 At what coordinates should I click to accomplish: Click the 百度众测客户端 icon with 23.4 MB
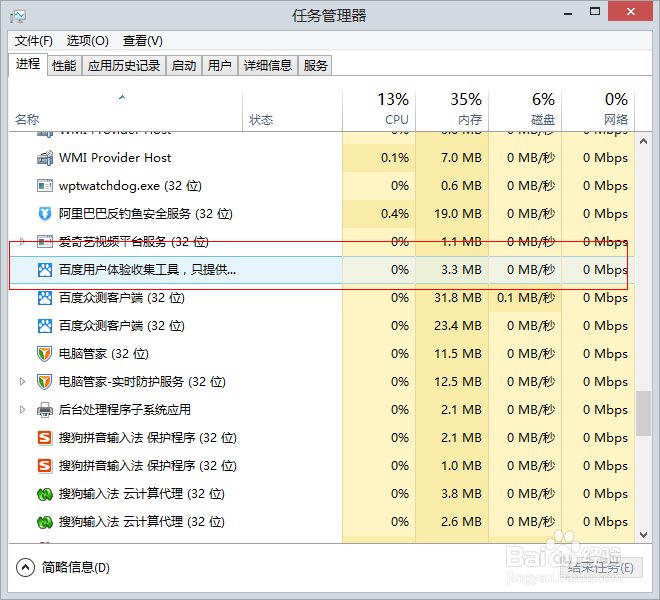click(x=45, y=326)
